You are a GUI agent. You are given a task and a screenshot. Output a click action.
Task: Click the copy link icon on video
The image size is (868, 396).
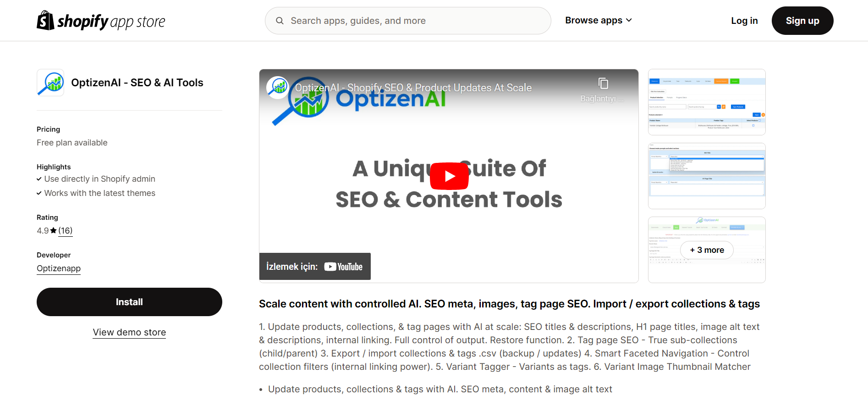click(603, 84)
